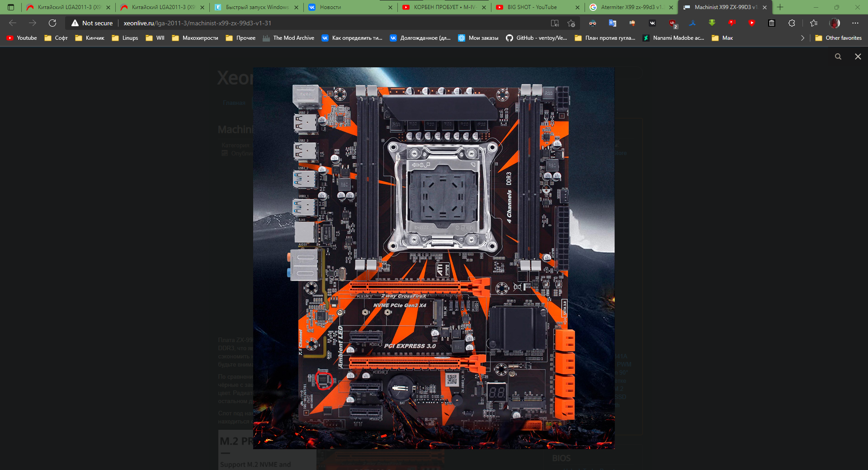The width and height of the screenshot is (868, 470).
Task: Click the Not secure warning indicator
Action: (92, 23)
